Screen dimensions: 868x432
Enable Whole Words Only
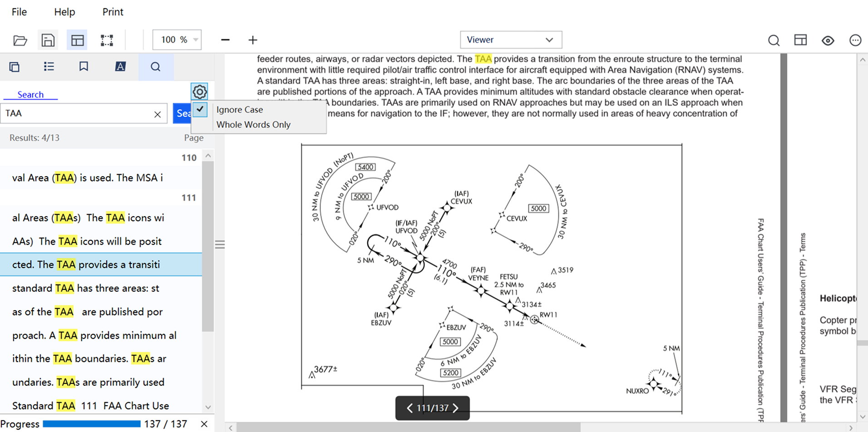[253, 124]
